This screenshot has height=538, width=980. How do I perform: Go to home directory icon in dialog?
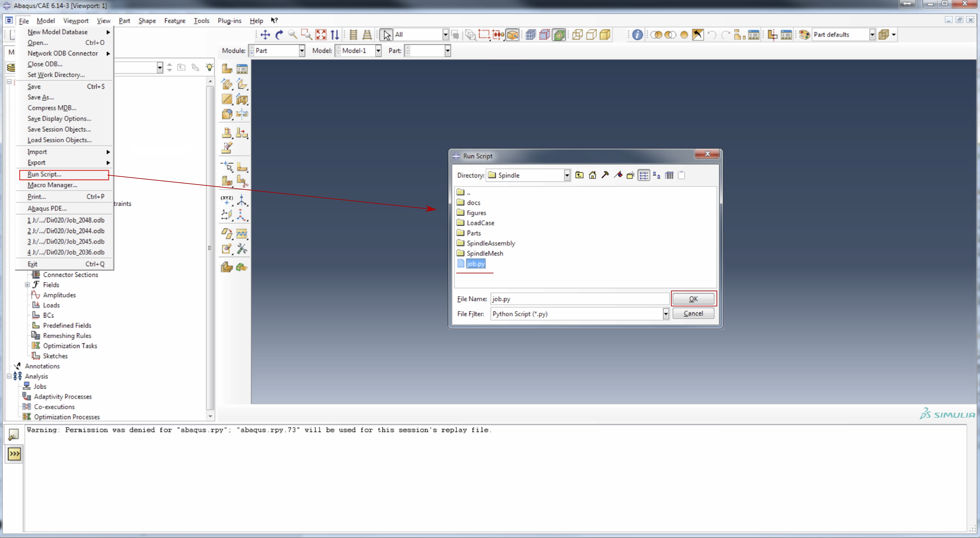point(592,175)
